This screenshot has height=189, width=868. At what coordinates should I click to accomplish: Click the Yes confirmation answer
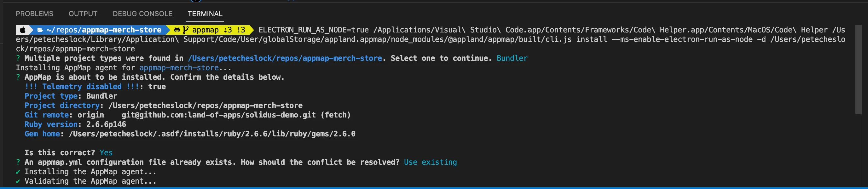click(106, 152)
